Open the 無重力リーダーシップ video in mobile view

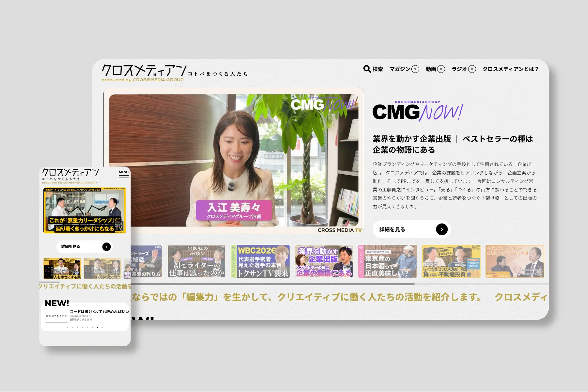[x=85, y=211]
